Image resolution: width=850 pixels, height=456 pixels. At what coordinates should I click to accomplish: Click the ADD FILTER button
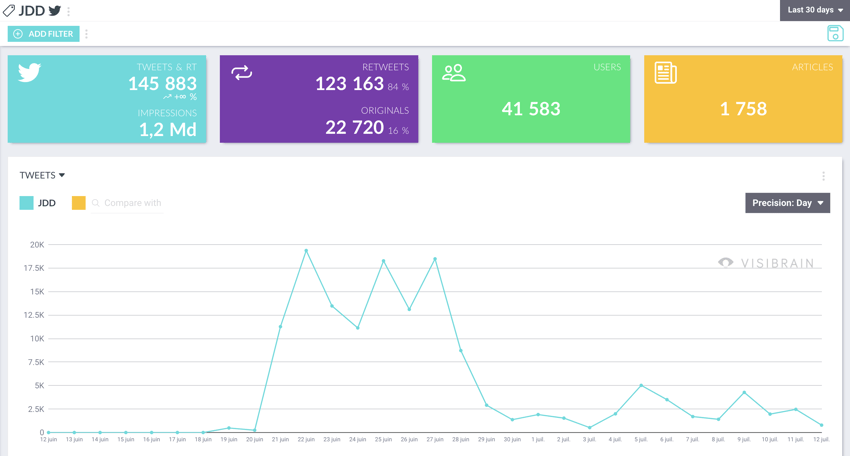(43, 34)
